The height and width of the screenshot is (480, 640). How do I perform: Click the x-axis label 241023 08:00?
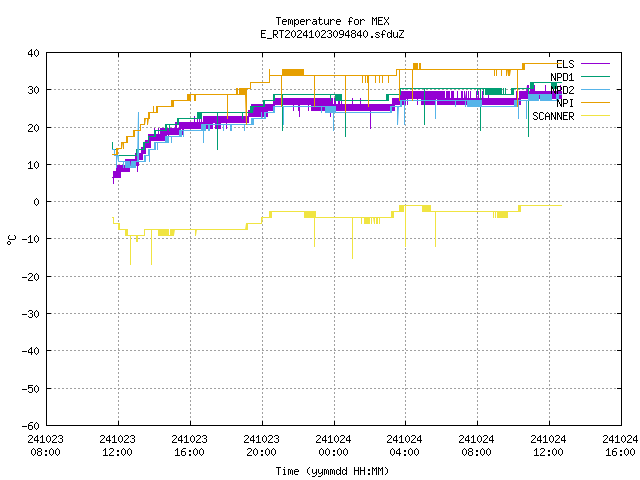tap(46, 446)
